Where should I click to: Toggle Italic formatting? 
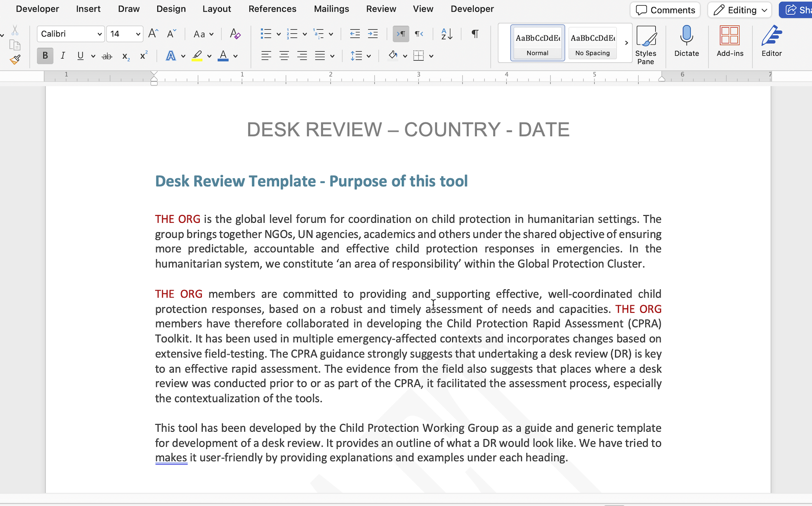tap(63, 56)
